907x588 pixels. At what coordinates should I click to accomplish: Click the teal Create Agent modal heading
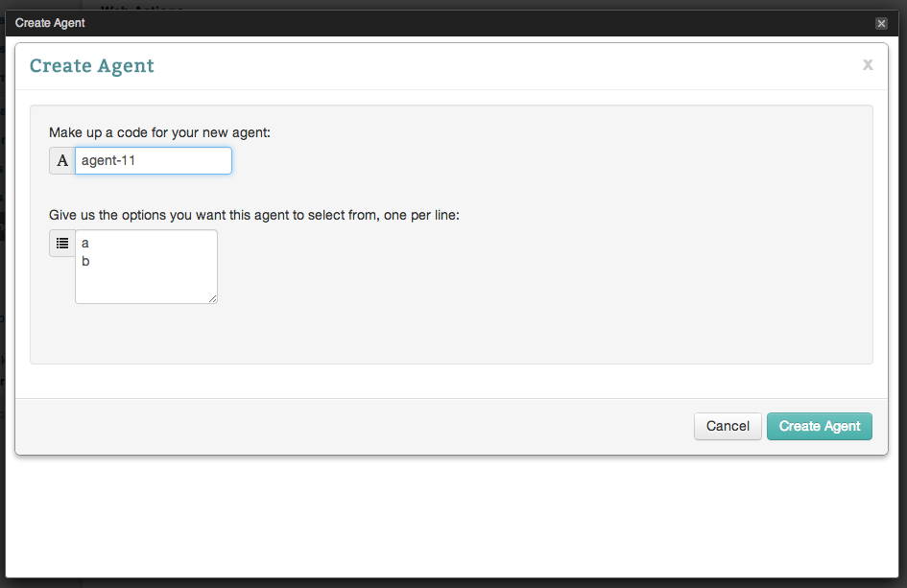(x=92, y=66)
